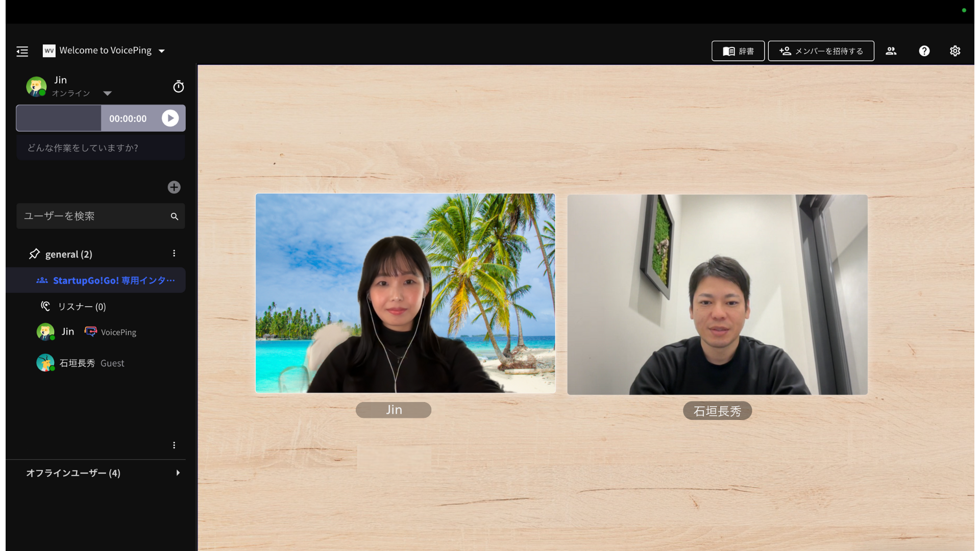This screenshot has height=551, width=980.
Task: Start the timer with the play button
Action: click(170, 118)
